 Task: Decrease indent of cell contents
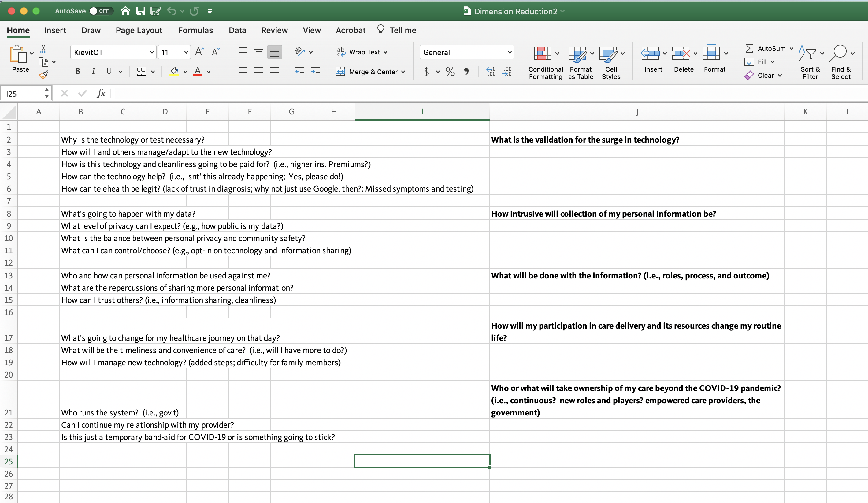point(300,72)
